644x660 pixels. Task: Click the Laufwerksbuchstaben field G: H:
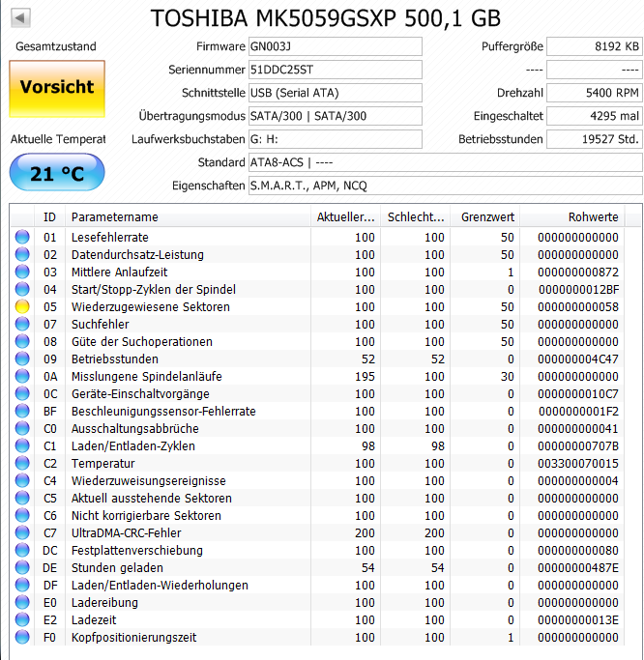click(336, 139)
